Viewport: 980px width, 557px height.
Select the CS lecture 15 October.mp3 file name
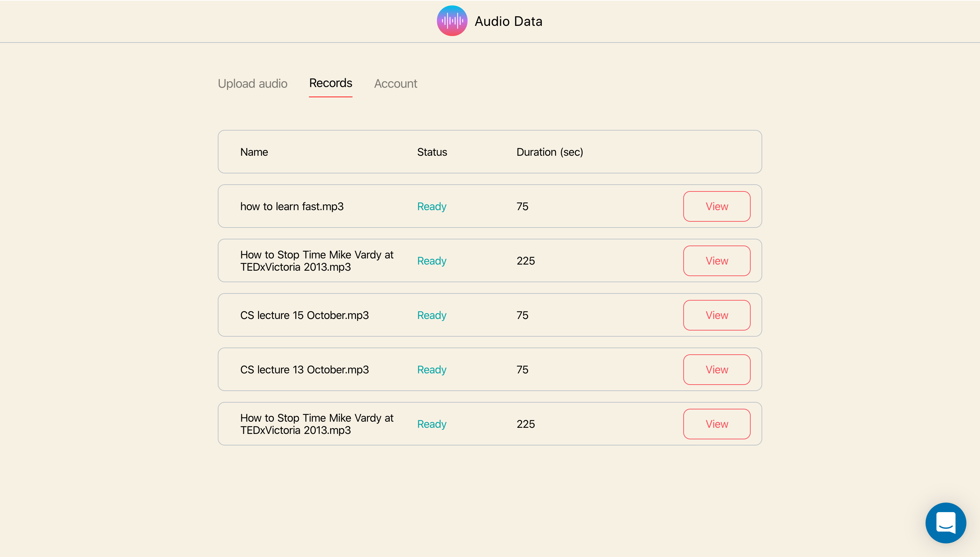(304, 315)
